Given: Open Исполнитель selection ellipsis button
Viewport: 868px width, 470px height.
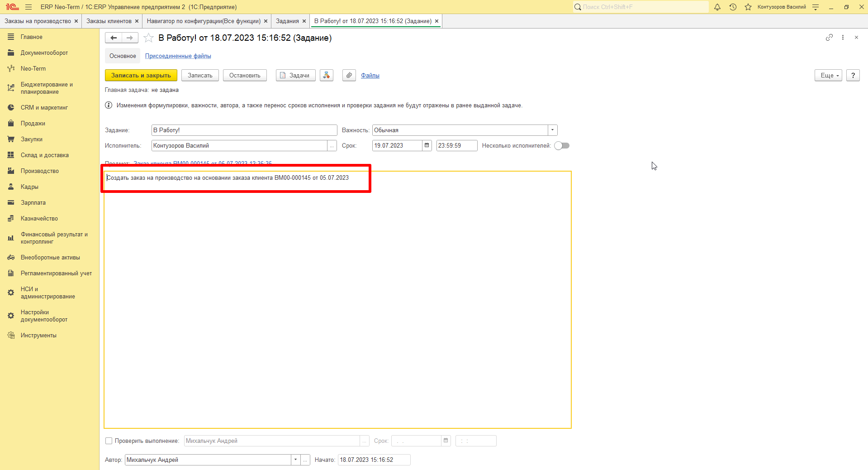Looking at the screenshot, I should 332,145.
